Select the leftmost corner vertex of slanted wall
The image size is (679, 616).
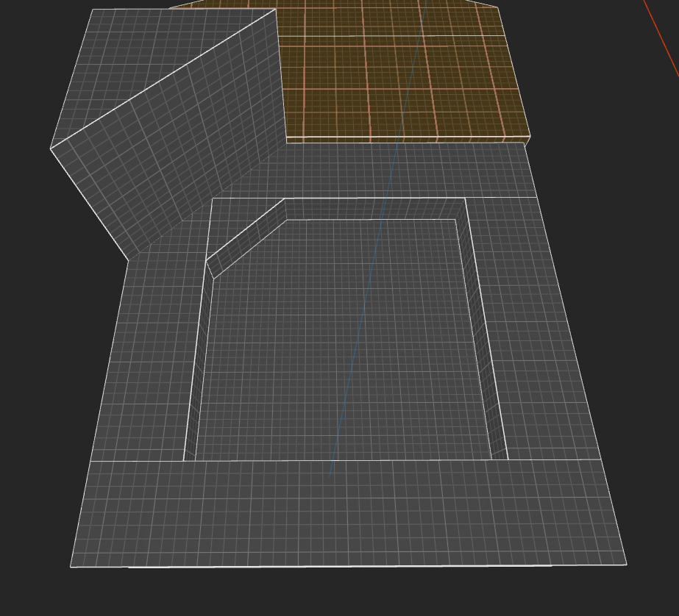pos(51,148)
